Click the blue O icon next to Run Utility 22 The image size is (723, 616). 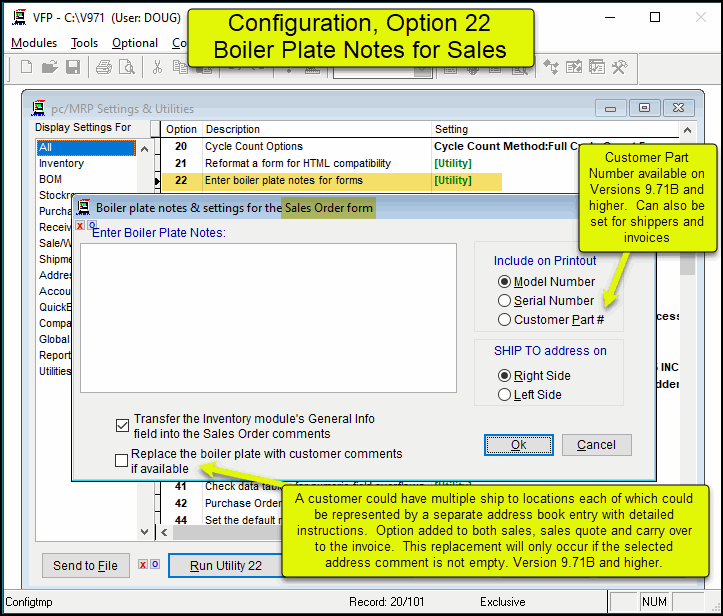155,564
